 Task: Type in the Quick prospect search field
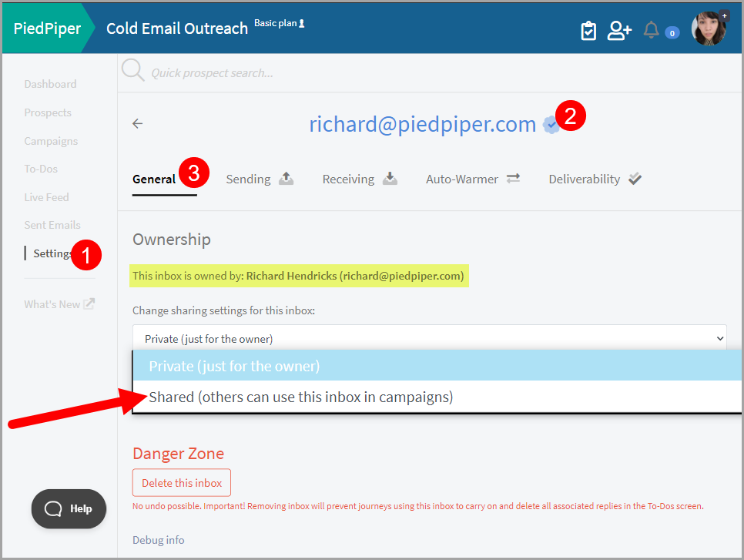[308, 73]
